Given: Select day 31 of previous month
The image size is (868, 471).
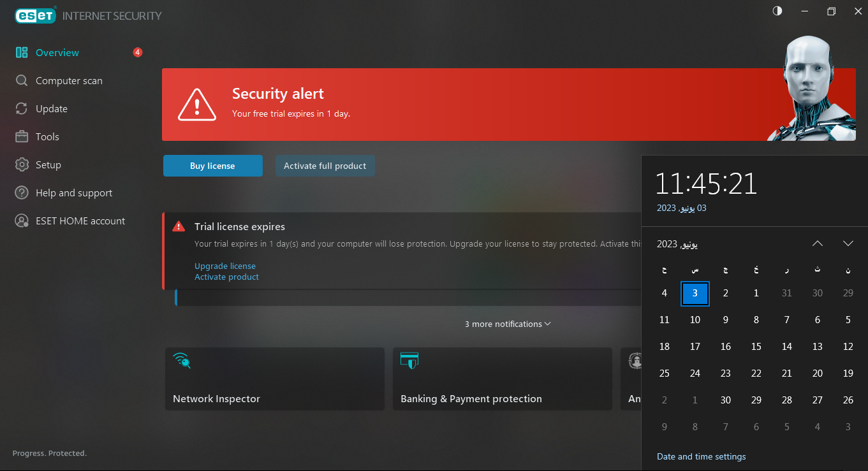Looking at the screenshot, I should point(787,293).
